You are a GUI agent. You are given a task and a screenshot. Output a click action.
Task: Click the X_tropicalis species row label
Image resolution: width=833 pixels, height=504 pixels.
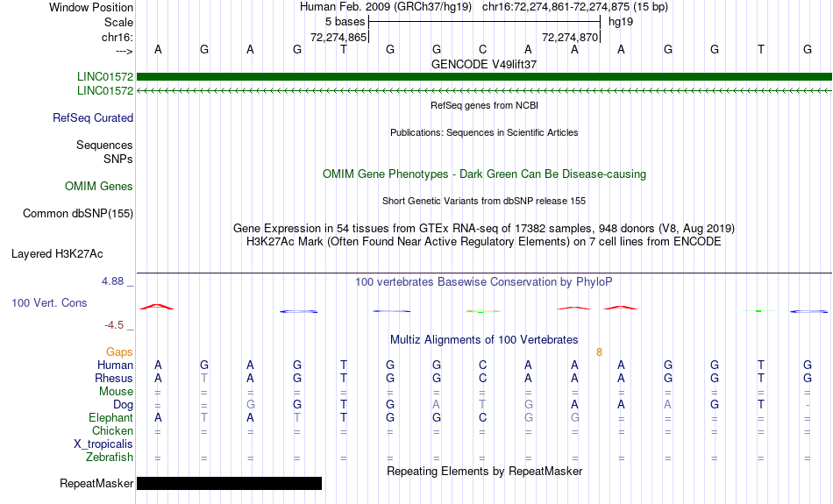click(x=103, y=444)
